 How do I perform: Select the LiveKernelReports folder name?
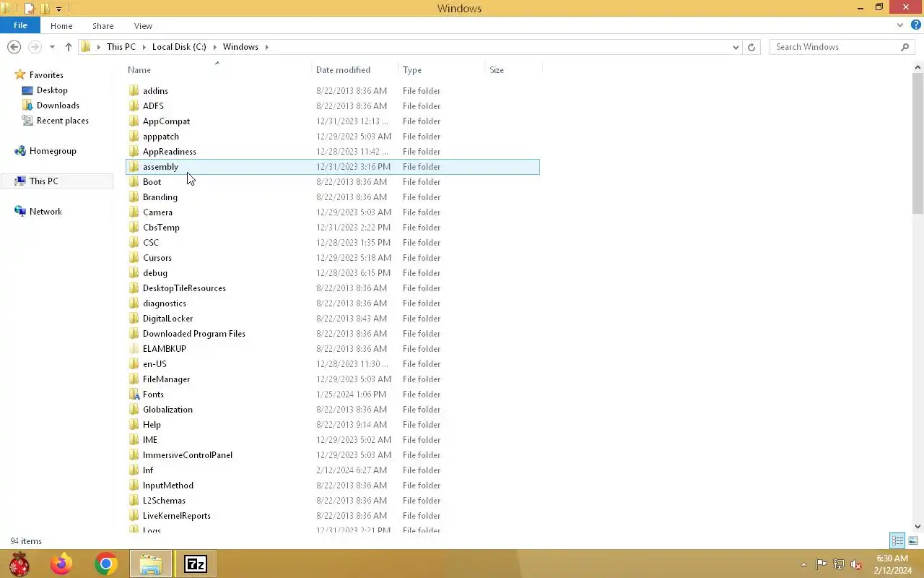(x=177, y=516)
